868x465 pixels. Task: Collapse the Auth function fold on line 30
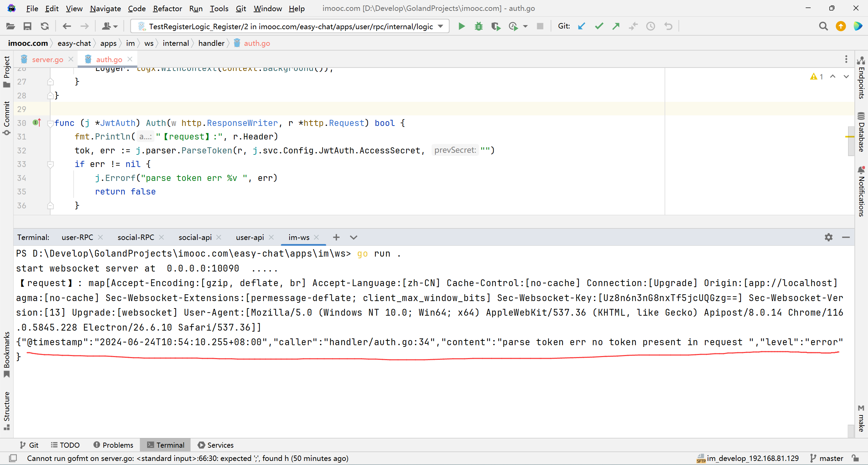(x=51, y=123)
